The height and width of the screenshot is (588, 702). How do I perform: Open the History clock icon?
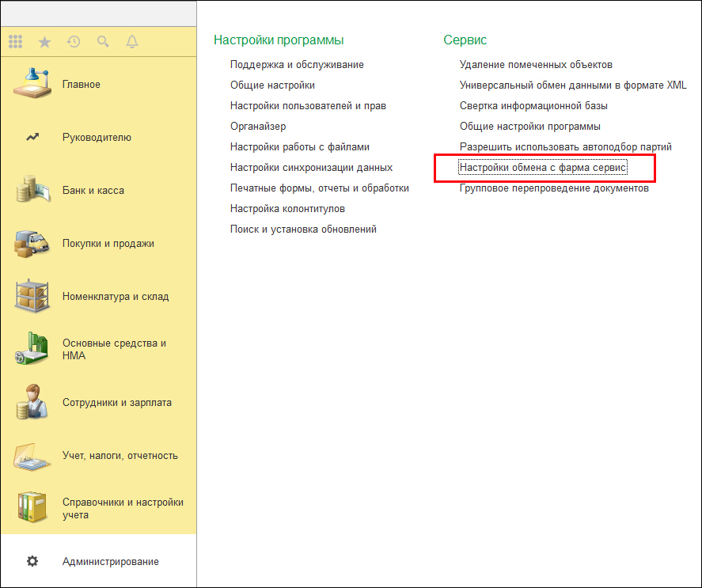click(x=74, y=42)
